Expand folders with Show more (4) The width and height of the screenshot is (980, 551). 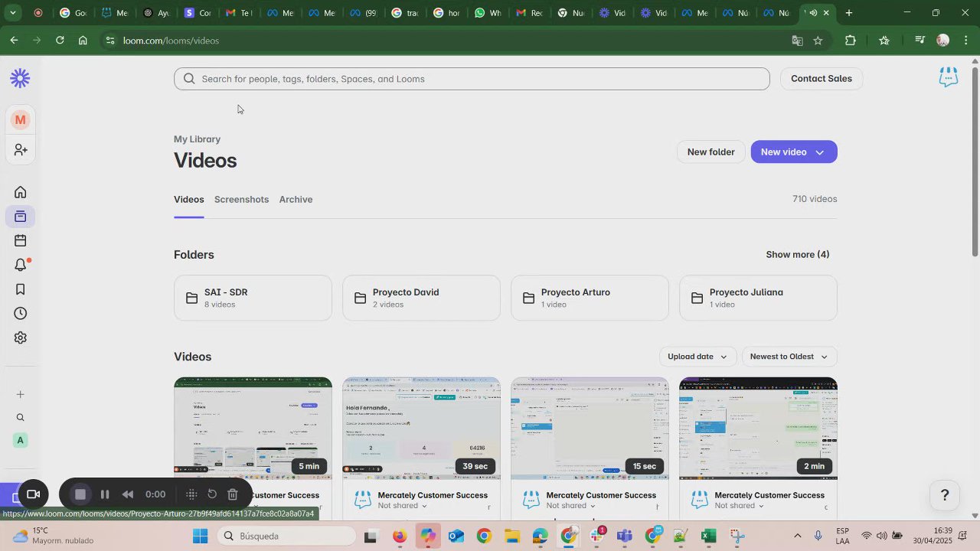point(797,255)
